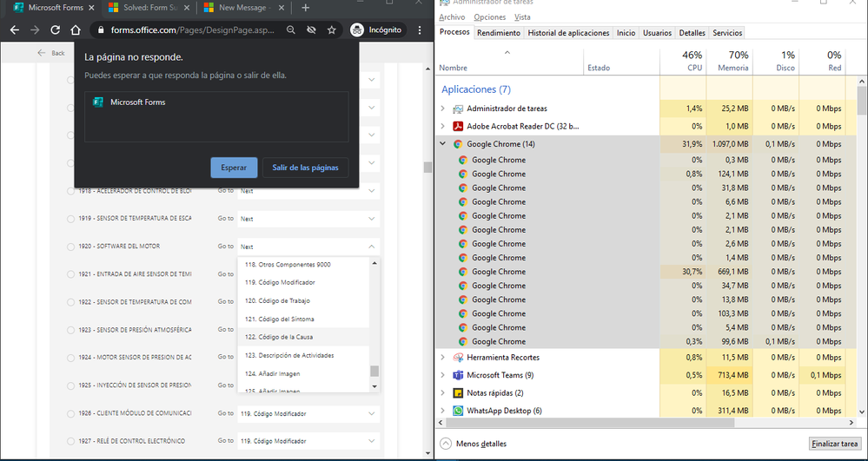868x461 pixels.
Task: Click the zoom magnifier icon in address bar
Action: click(x=290, y=30)
